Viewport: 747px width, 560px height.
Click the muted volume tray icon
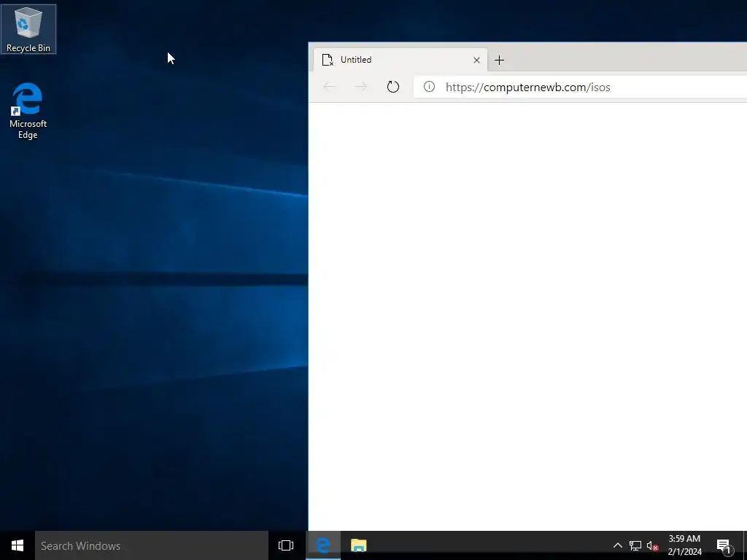tap(652, 545)
